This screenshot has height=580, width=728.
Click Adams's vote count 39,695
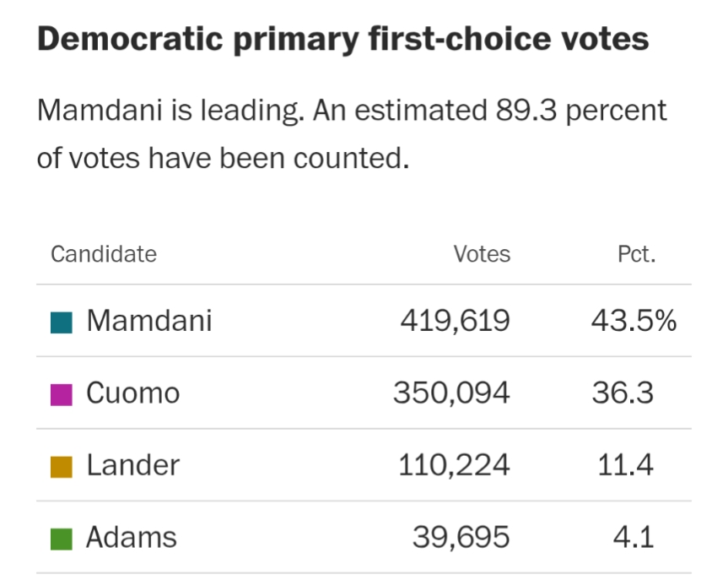461,538
